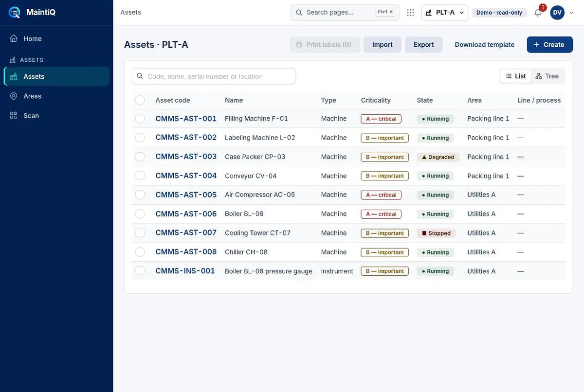Click the Area column header

[x=474, y=100]
